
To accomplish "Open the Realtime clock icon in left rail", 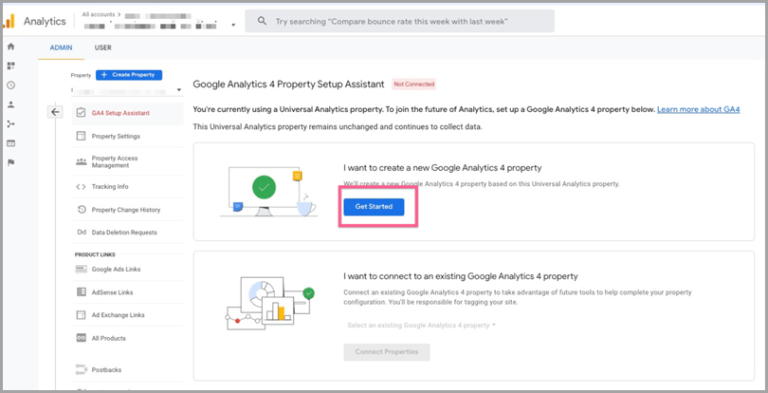I will (11, 85).
